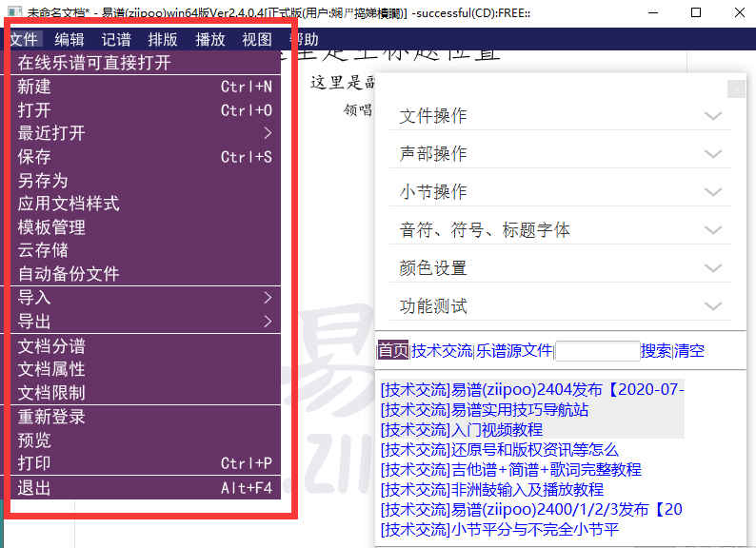Choose 打开 from file menu

146,110
